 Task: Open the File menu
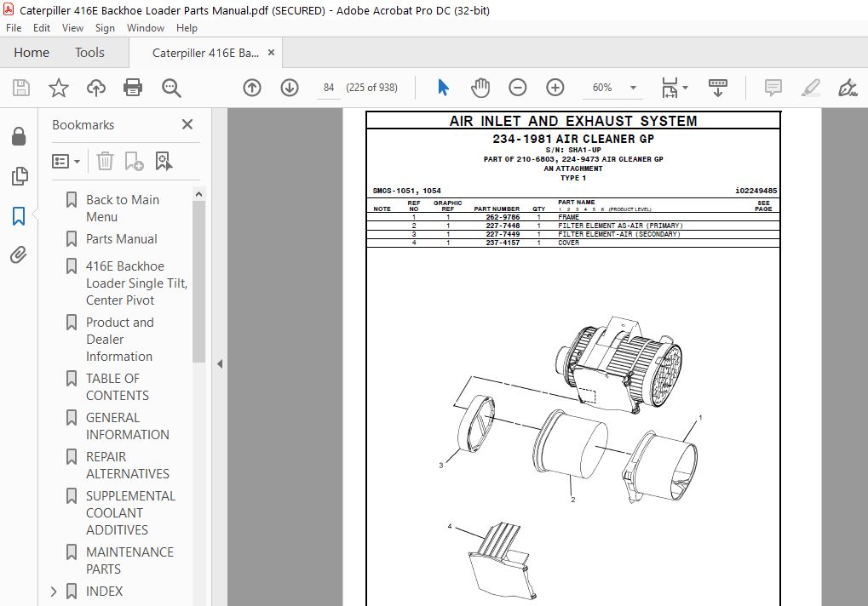click(14, 27)
